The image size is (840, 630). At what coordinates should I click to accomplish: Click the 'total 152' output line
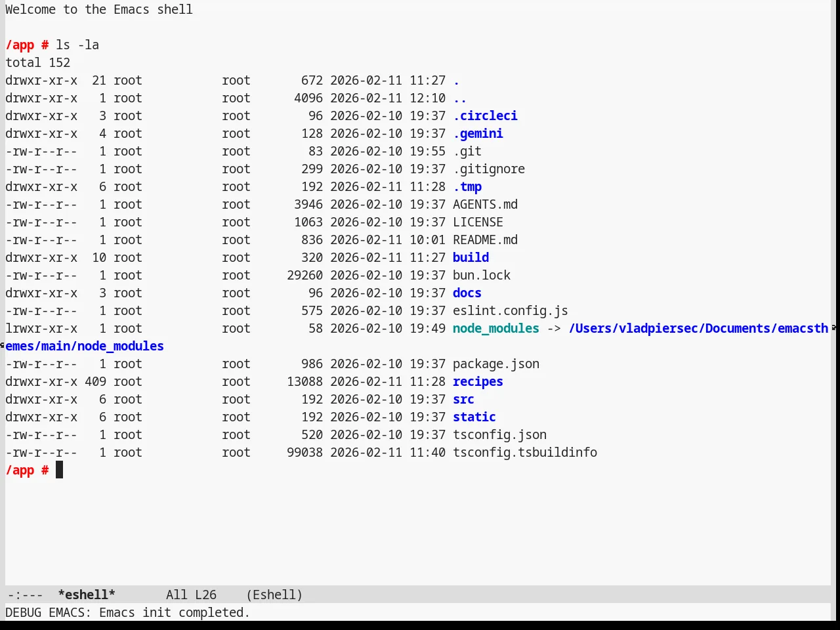tap(38, 62)
